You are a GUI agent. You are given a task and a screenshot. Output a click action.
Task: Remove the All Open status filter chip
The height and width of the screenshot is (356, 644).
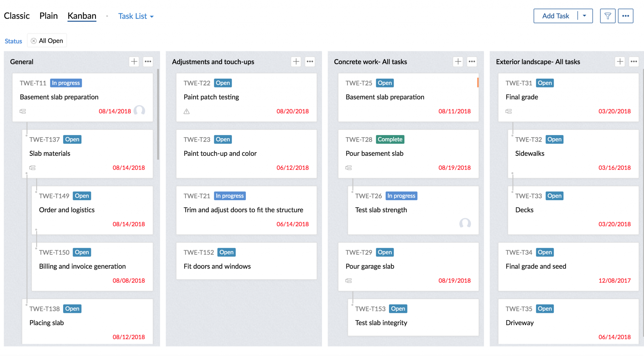click(x=34, y=40)
